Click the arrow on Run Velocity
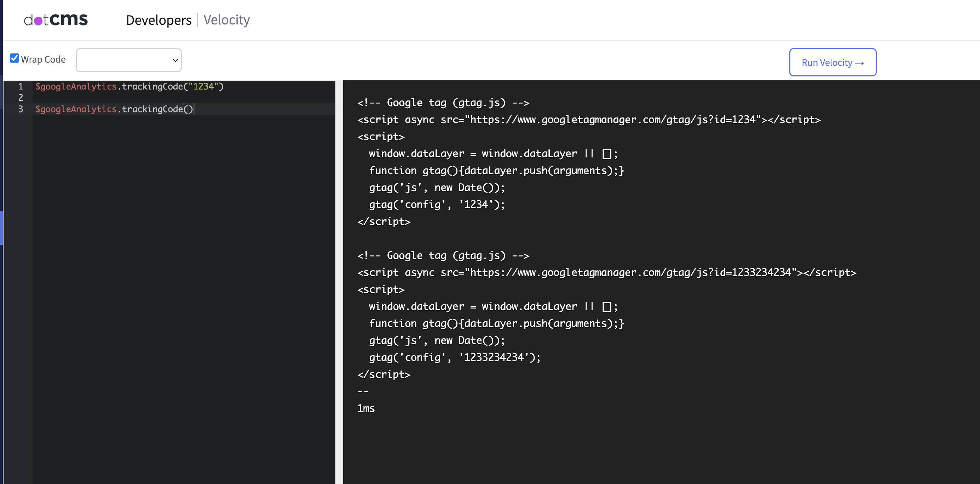This screenshot has height=484, width=980. [859, 63]
